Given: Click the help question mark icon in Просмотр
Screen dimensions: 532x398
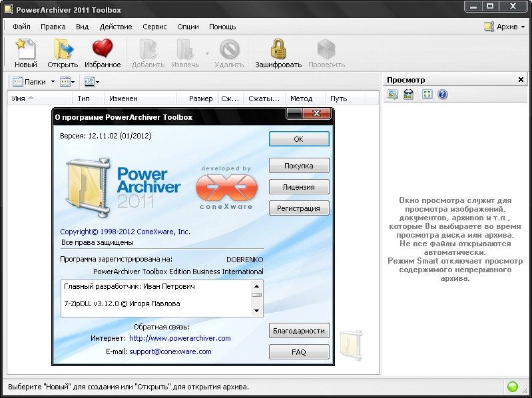Looking at the screenshot, I should [442, 95].
